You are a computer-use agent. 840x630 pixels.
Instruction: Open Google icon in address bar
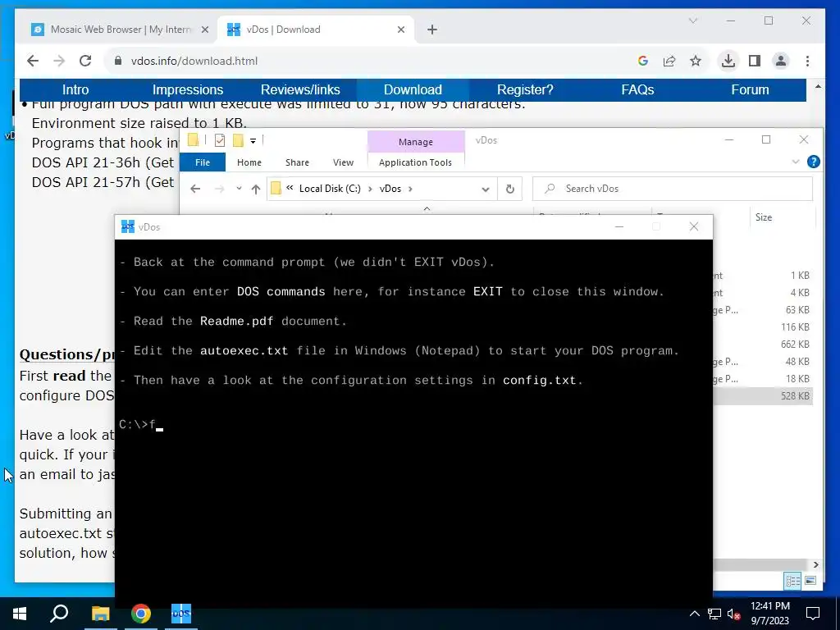click(x=643, y=61)
